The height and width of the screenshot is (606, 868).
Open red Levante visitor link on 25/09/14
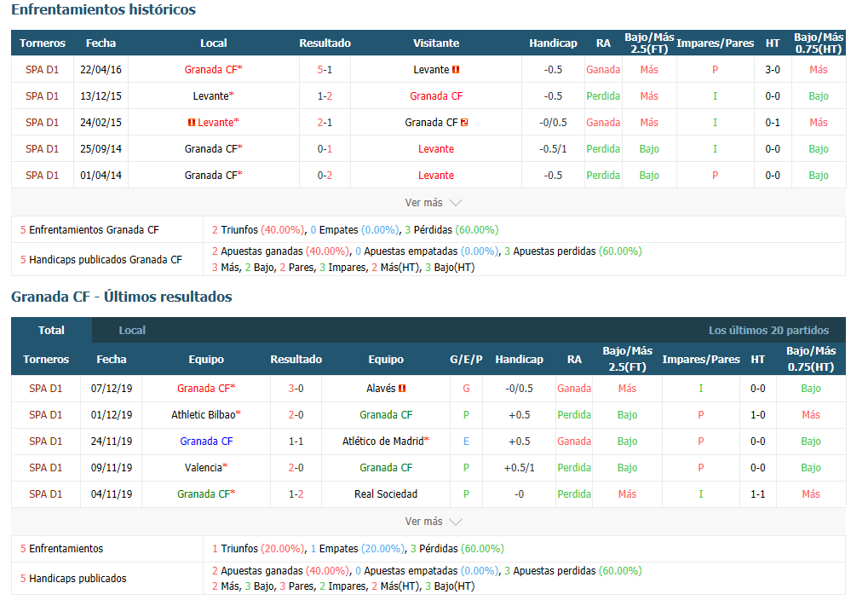(x=436, y=149)
